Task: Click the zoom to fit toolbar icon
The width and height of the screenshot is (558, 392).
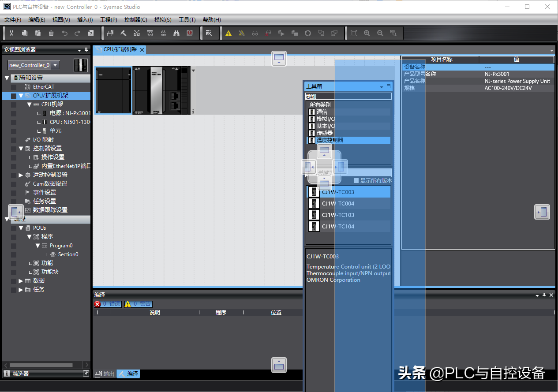Action: coord(354,33)
